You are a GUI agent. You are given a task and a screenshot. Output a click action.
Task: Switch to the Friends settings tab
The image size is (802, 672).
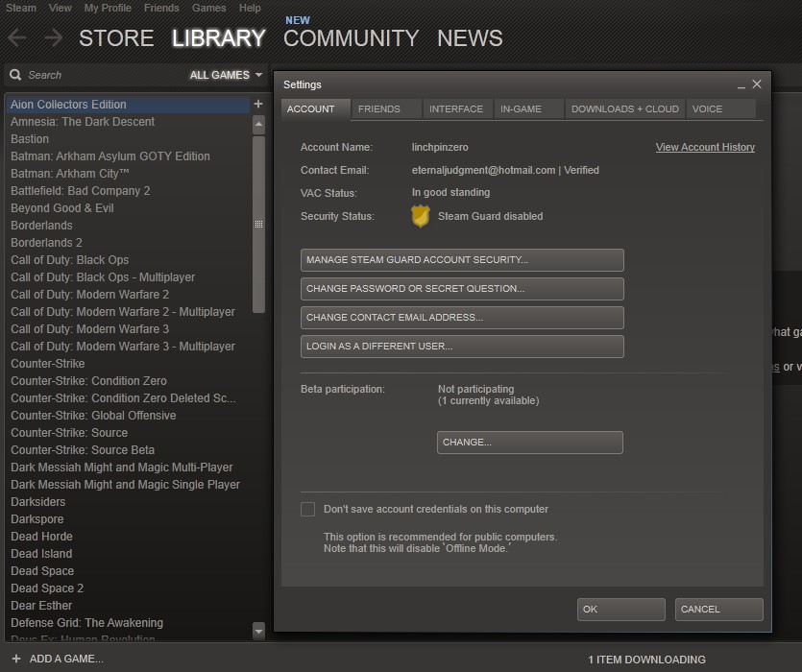pos(387,108)
